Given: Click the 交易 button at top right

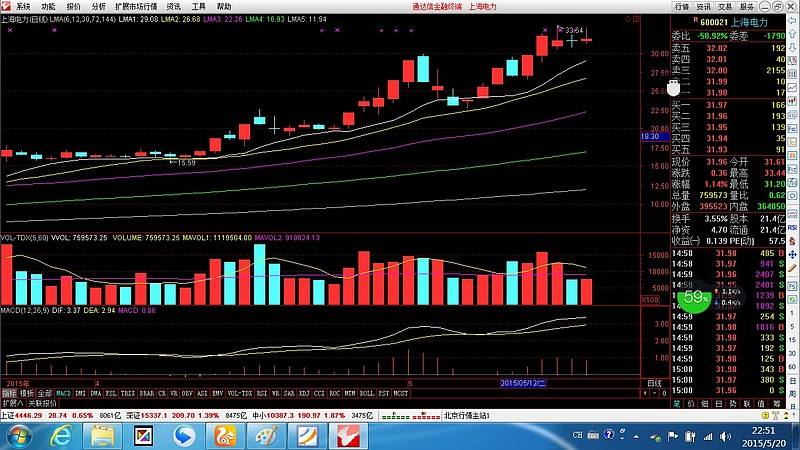Looking at the screenshot, I should click(726, 7).
